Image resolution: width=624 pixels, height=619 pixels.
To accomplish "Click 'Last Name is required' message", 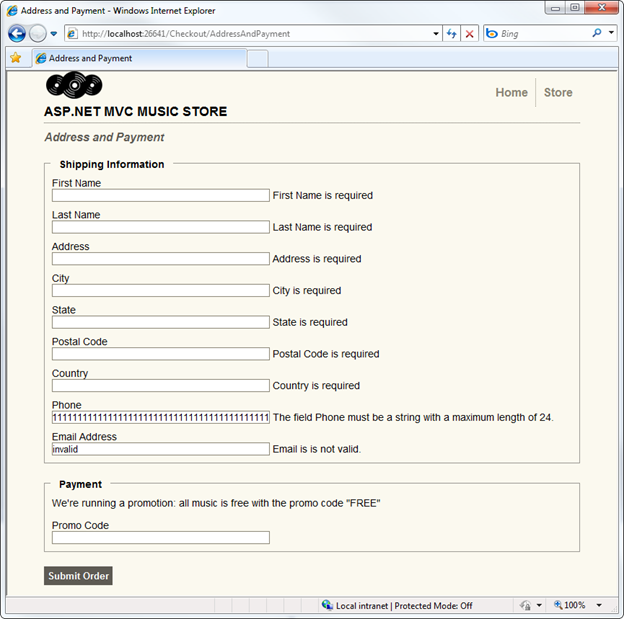I will point(322,227).
